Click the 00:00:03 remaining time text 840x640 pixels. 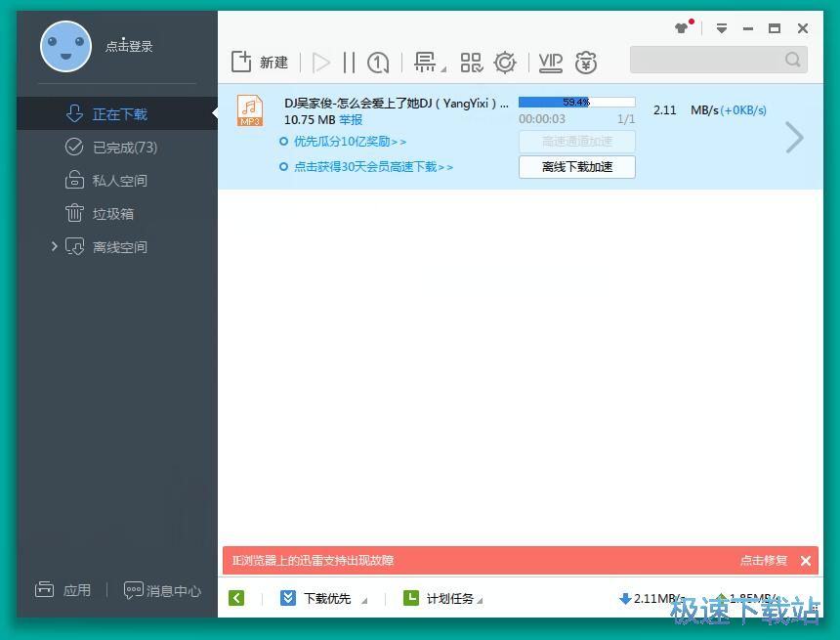pyautogui.click(x=542, y=119)
